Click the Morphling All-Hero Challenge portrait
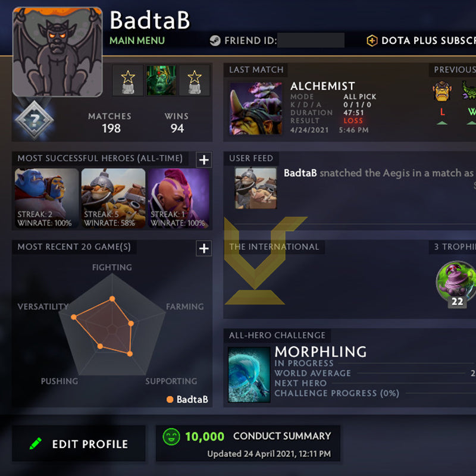The height and width of the screenshot is (476, 476). tap(249, 375)
